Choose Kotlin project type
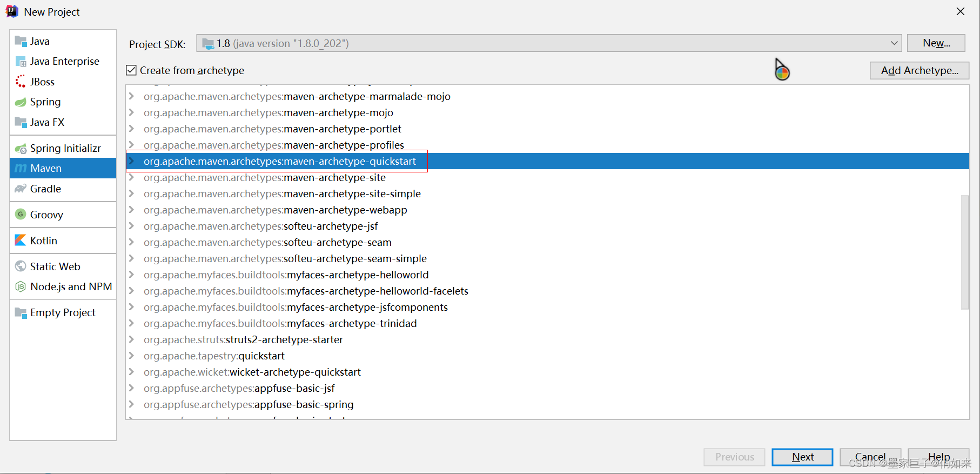980x474 pixels. tap(63, 241)
